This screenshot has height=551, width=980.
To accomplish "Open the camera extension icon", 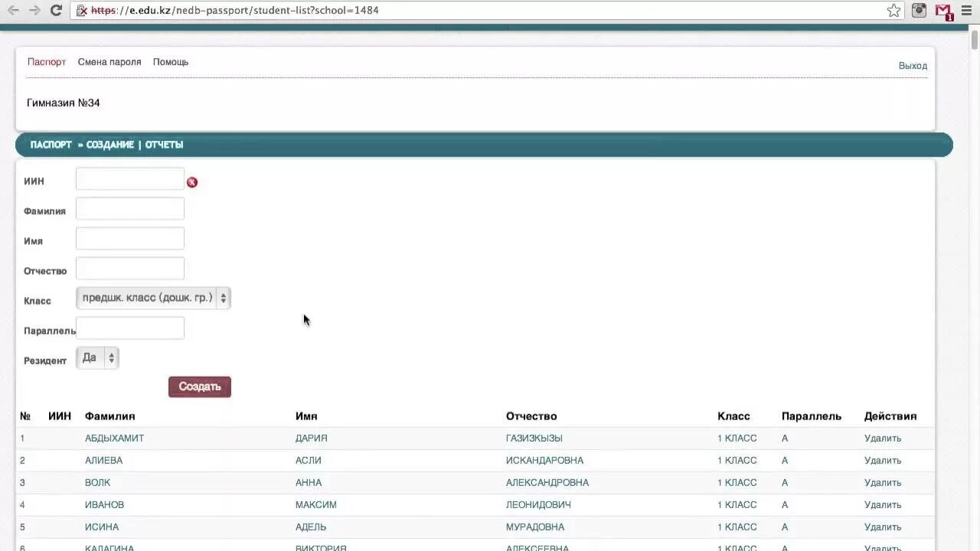I will tap(919, 10).
